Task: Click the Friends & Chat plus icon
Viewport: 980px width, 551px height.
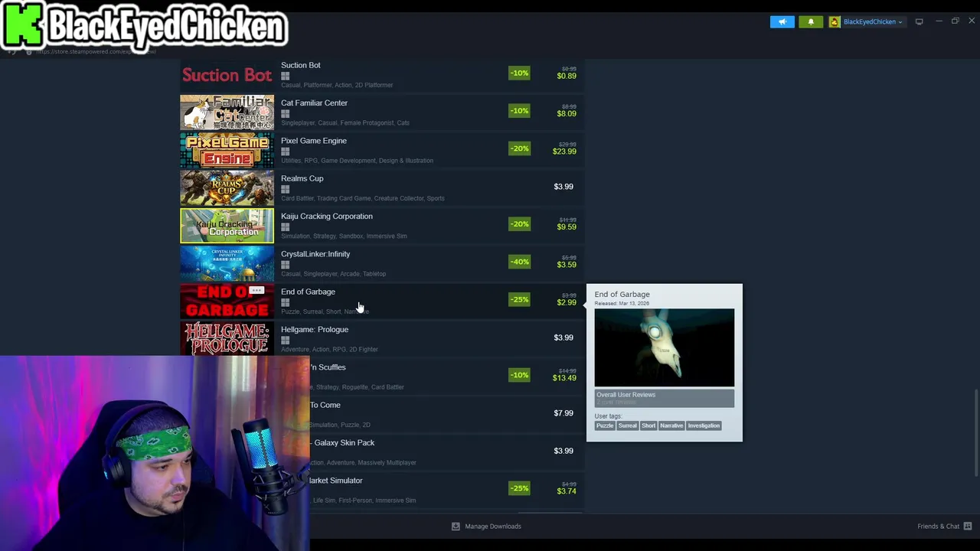Action: pos(968,527)
